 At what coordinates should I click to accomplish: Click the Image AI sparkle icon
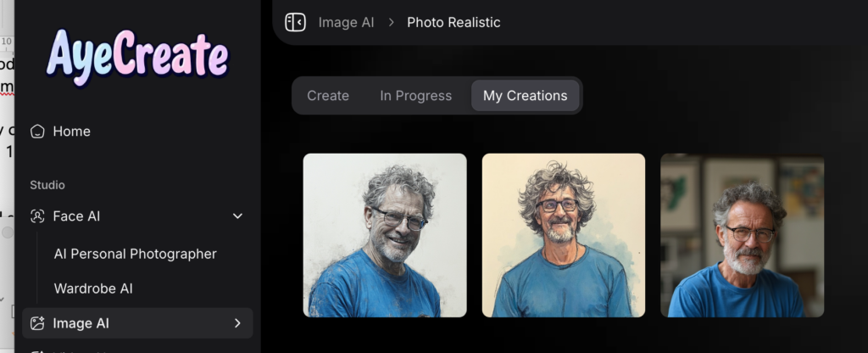[x=37, y=323]
